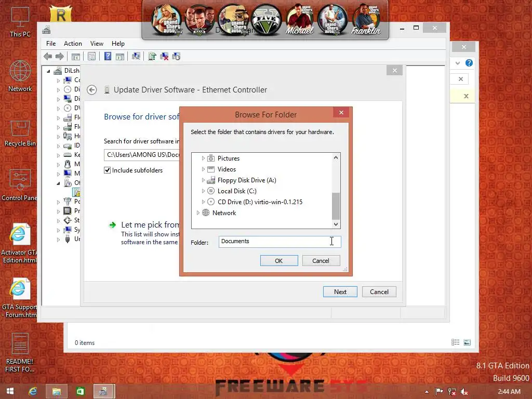Click the muted volume tray icon
This screenshot has width=532, height=399.
[464, 392]
